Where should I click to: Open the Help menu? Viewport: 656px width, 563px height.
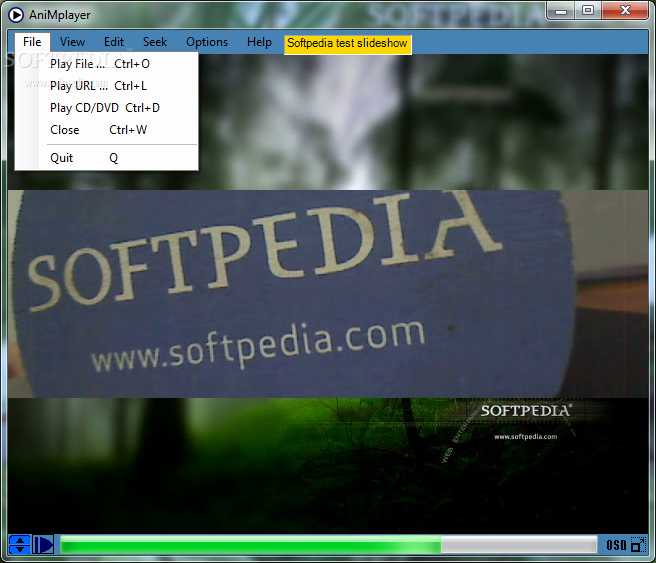[259, 42]
